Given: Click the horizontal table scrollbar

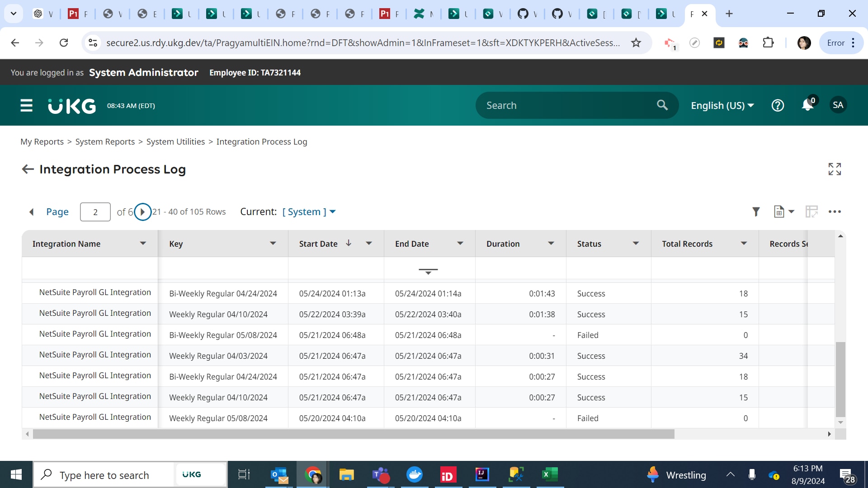Looking at the screenshot, I should [354, 434].
